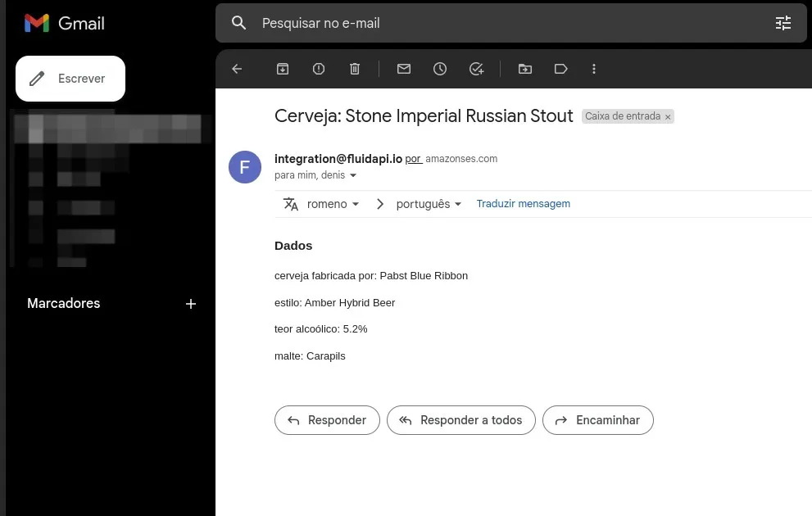Add email to Tasks
Viewport: 812px width, 516px height.
tap(476, 69)
